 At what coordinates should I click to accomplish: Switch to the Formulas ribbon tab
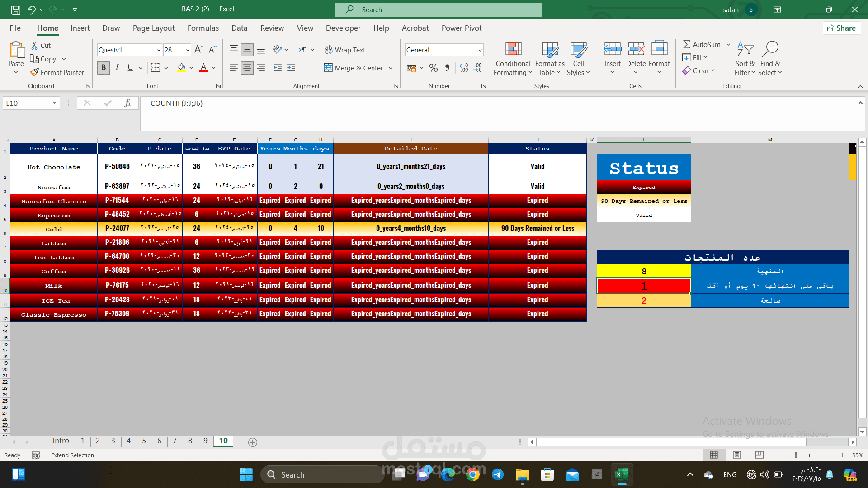[203, 28]
